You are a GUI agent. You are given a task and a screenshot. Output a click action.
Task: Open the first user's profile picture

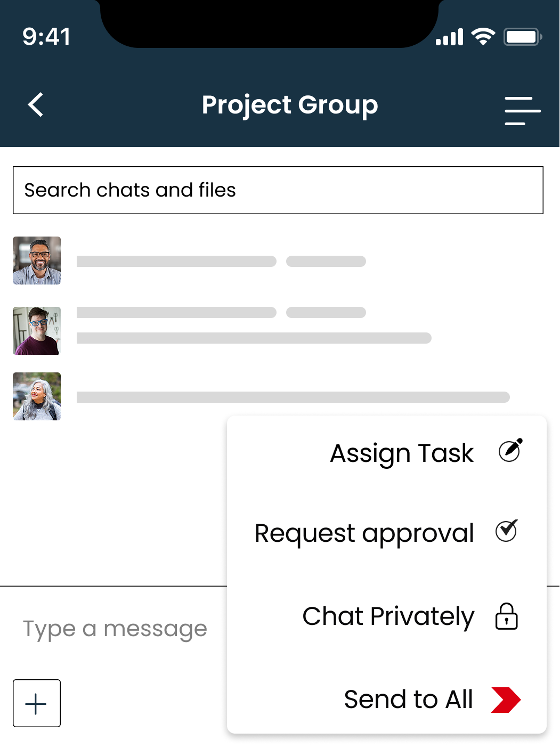36,261
